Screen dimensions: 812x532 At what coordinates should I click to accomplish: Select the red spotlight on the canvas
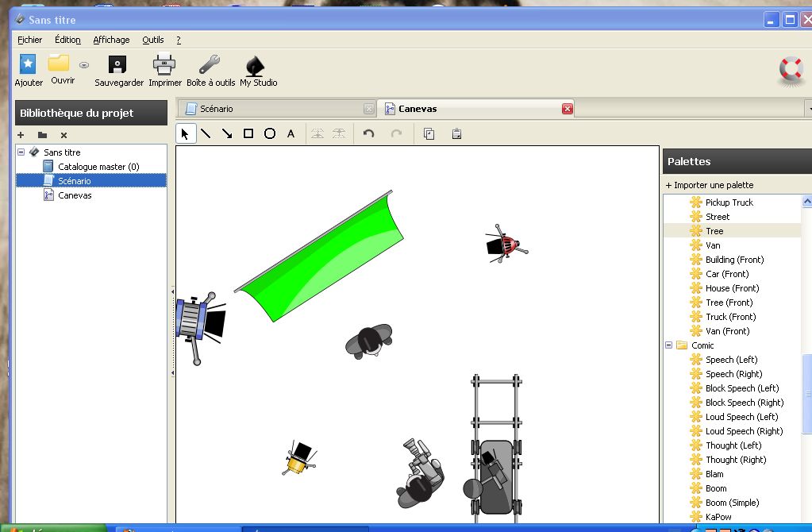(506, 244)
